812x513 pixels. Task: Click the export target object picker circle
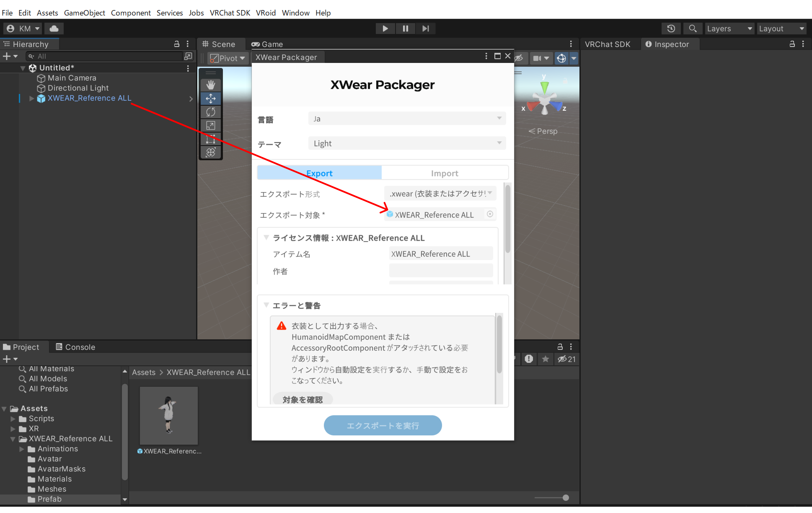coord(490,214)
